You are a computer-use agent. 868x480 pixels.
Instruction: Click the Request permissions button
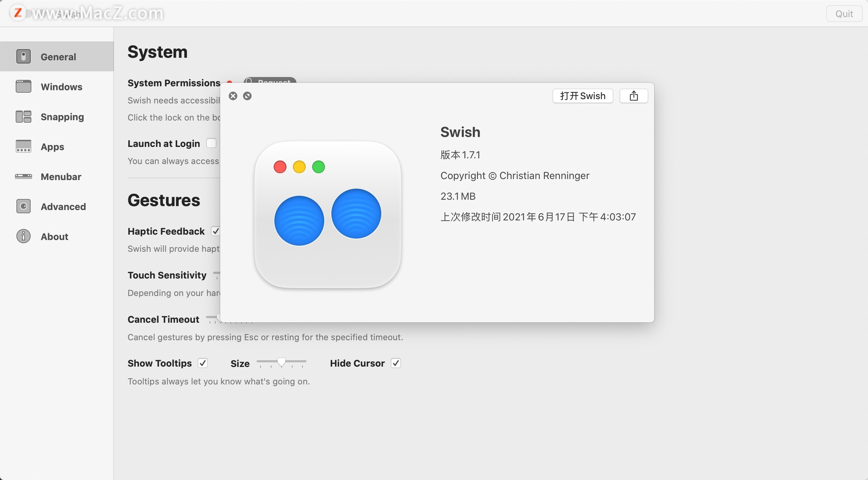[x=270, y=80]
